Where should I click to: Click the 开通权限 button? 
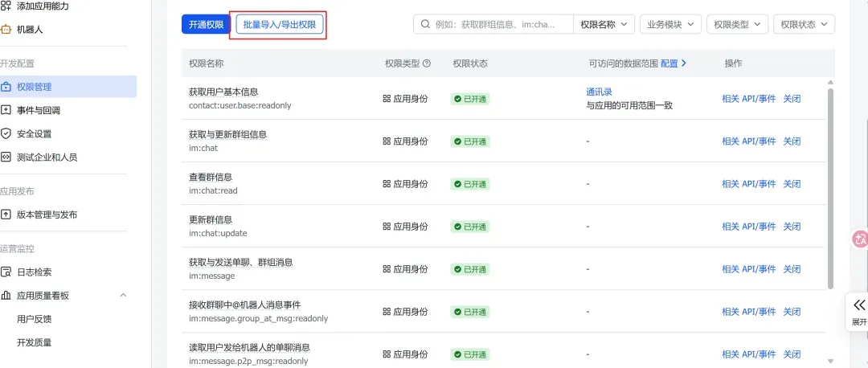click(206, 24)
